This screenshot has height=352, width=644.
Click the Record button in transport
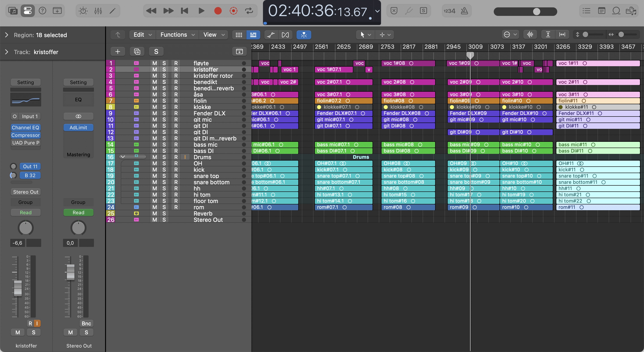click(x=218, y=11)
